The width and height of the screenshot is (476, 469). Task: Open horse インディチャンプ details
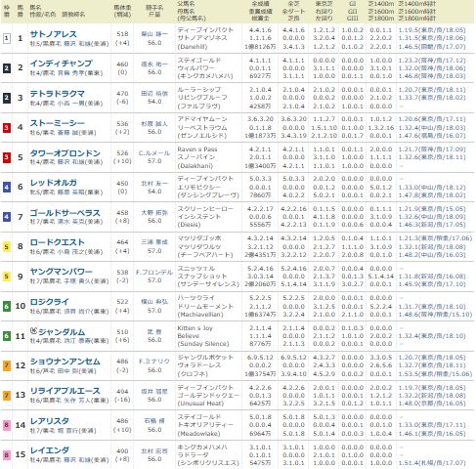pyautogui.click(x=62, y=64)
